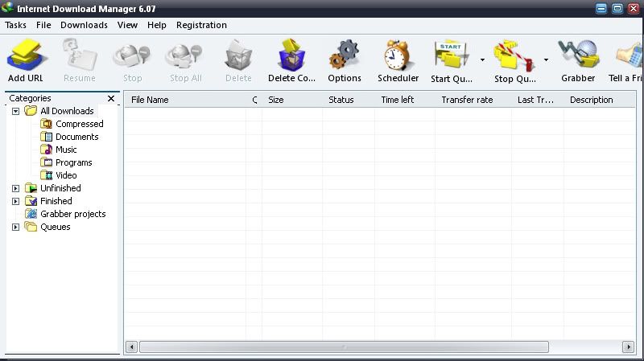Select the Compressed category label
644x361 pixels.
pyautogui.click(x=79, y=124)
